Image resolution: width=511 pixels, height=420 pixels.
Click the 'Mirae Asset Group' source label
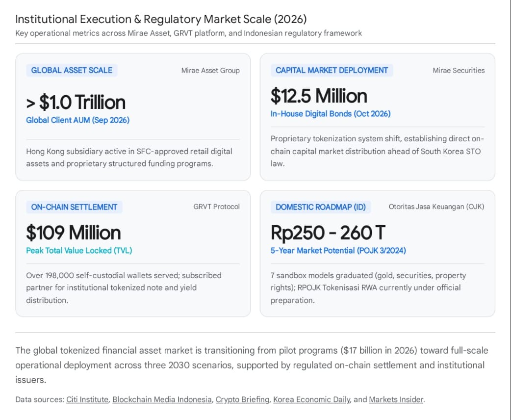[x=210, y=71]
